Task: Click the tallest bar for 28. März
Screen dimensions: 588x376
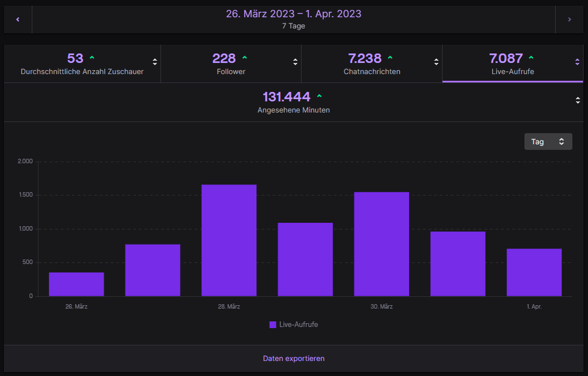Action: coord(229,240)
